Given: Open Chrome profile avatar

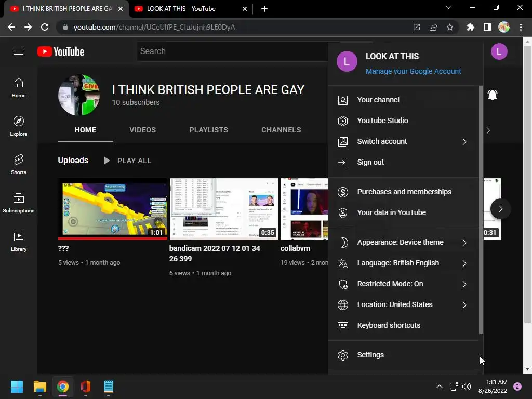Looking at the screenshot, I should [503, 27].
